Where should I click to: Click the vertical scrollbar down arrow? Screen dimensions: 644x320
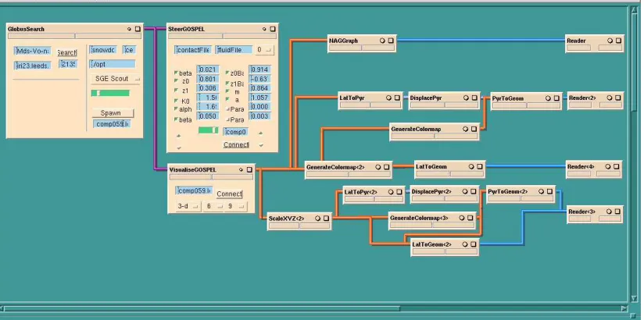coord(635,298)
